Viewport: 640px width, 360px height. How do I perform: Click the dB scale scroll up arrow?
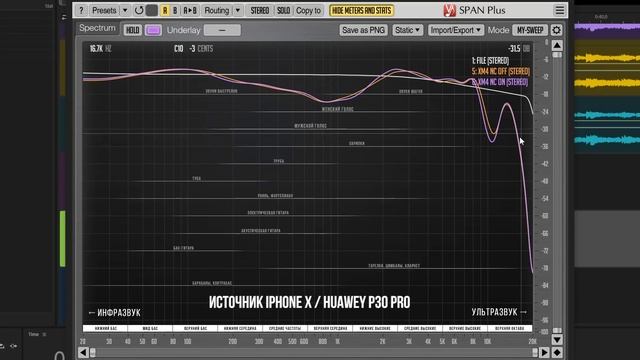pyautogui.click(x=557, y=45)
